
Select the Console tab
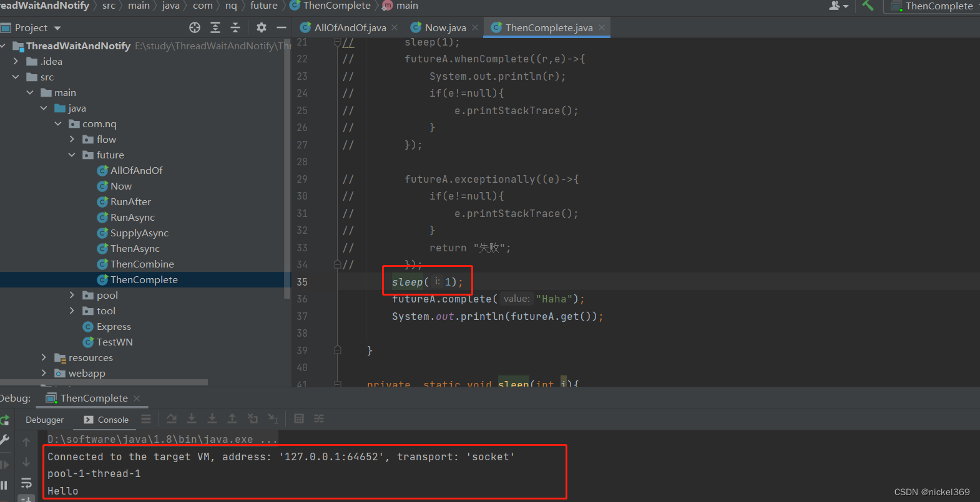coord(106,420)
